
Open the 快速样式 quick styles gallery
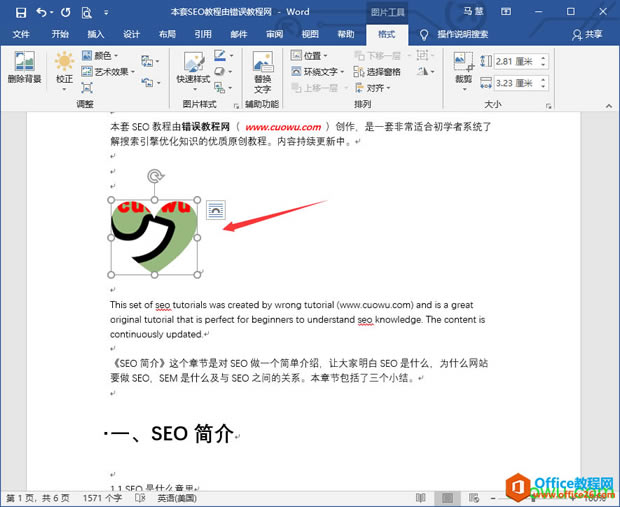193,71
